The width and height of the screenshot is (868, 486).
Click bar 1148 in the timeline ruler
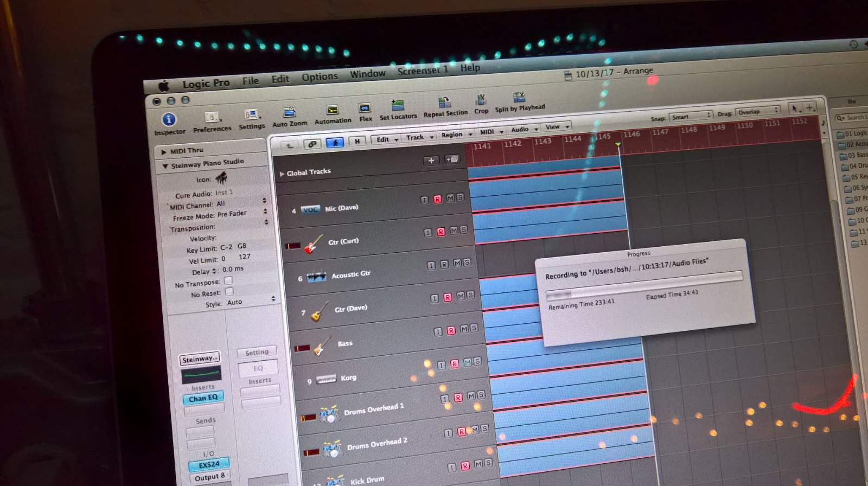[x=689, y=130]
